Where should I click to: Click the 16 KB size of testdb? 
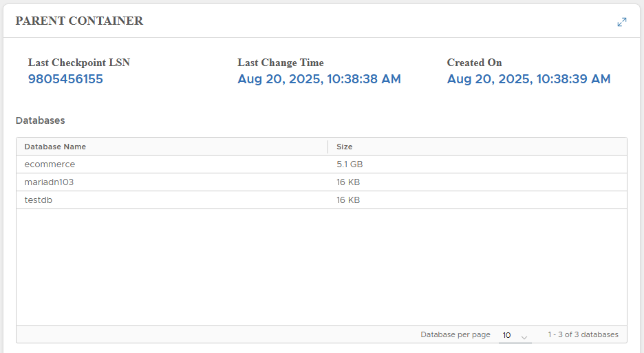click(348, 200)
